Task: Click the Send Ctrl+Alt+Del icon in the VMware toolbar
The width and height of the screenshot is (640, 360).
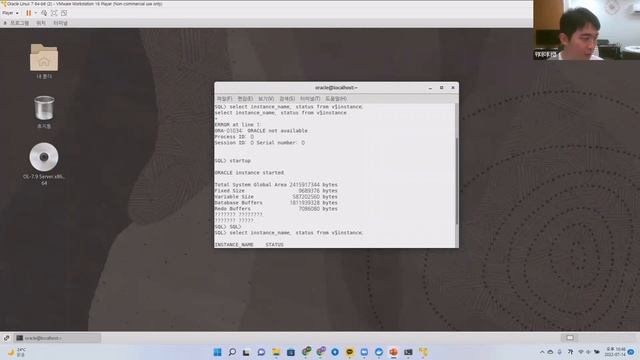Action: point(44,13)
